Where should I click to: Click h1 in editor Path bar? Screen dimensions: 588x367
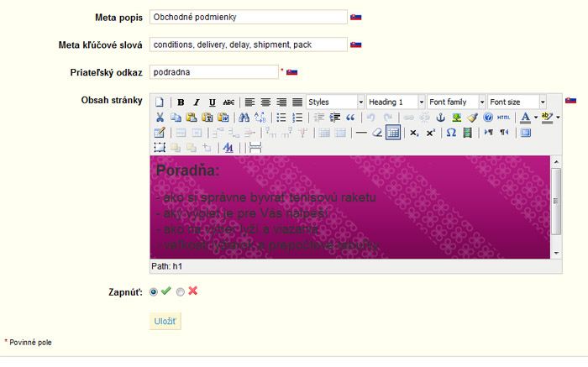(177, 266)
